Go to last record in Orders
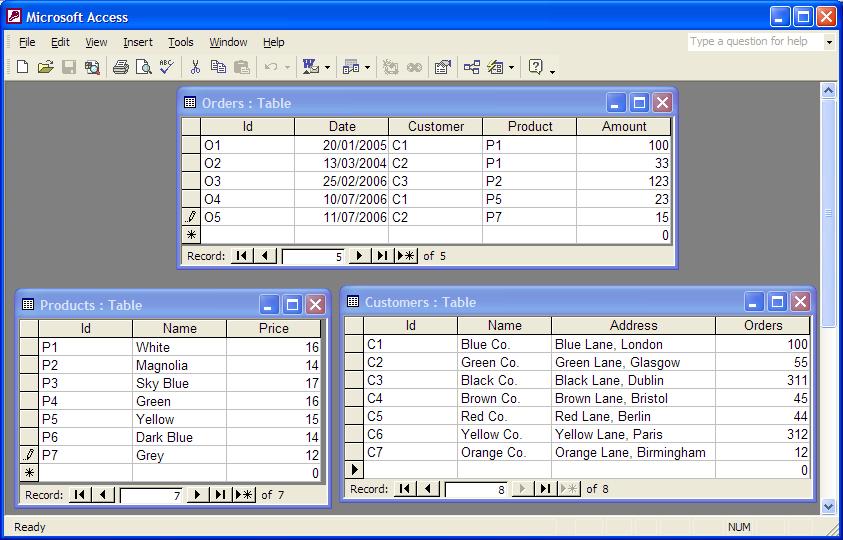This screenshot has width=843, height=540. click(382, 256)
